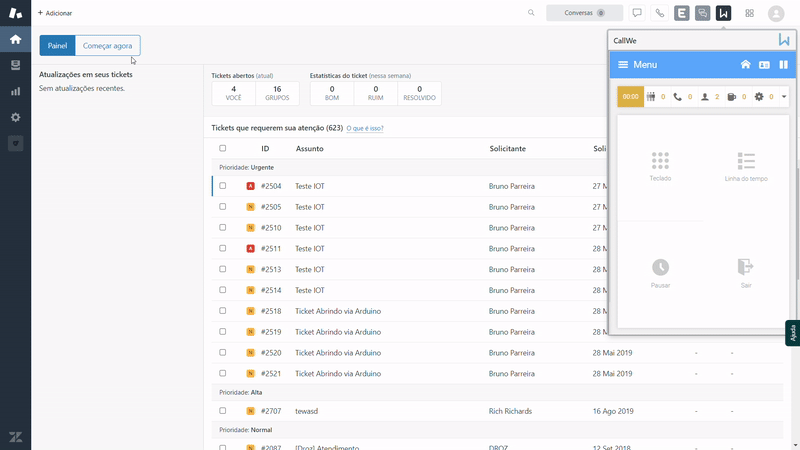The width and height of the screenshot is (800, 450).
Task: Click the calls phone counter in CallWe
Action: tap(683, 96)
